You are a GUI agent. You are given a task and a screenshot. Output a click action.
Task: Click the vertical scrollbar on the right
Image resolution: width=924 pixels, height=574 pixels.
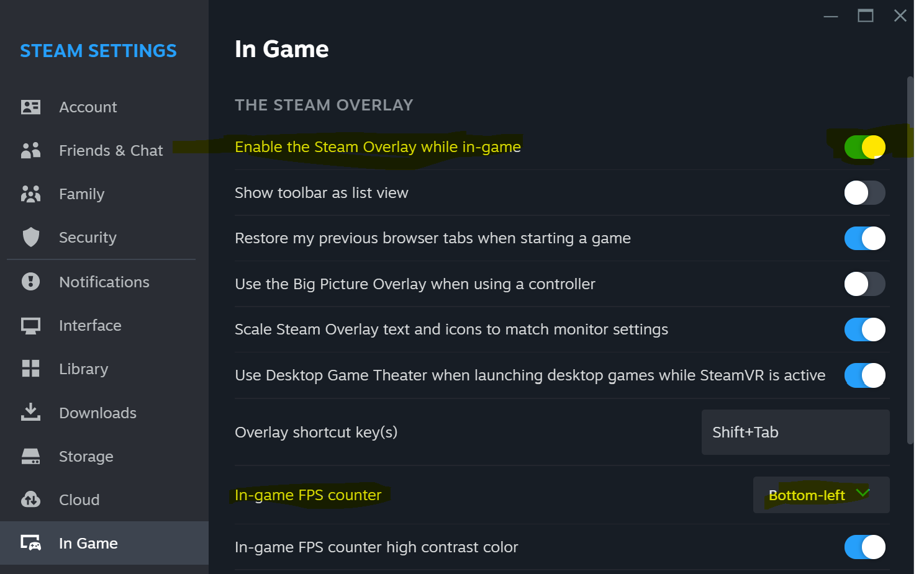(x=910, y=261)
